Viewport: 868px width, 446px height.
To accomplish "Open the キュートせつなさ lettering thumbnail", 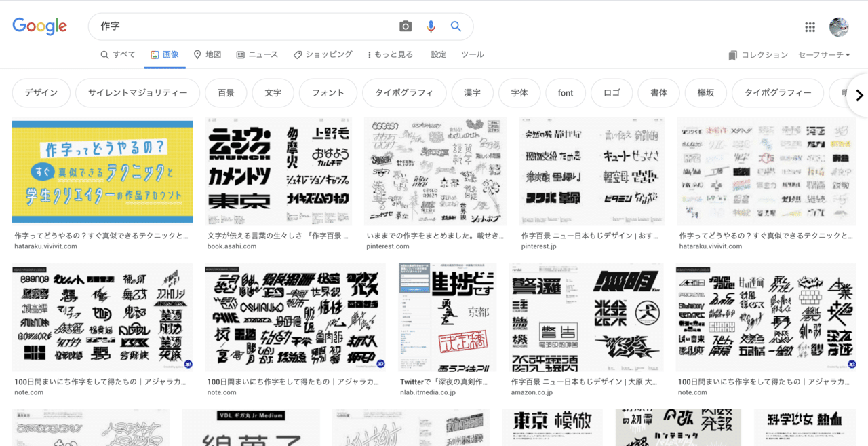I will (591, 171).
